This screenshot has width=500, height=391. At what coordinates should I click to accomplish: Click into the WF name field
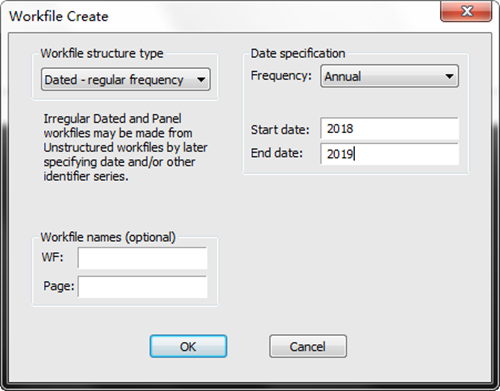[142, 258]
